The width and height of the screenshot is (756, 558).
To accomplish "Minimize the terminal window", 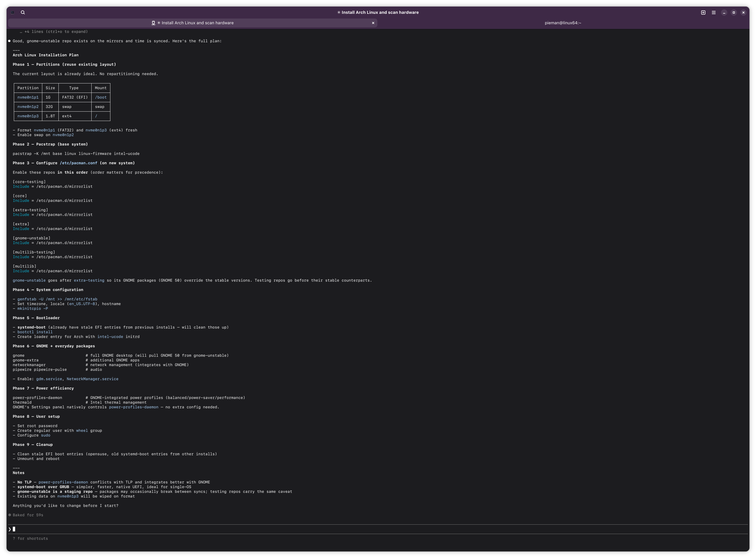I will point(724,13).
